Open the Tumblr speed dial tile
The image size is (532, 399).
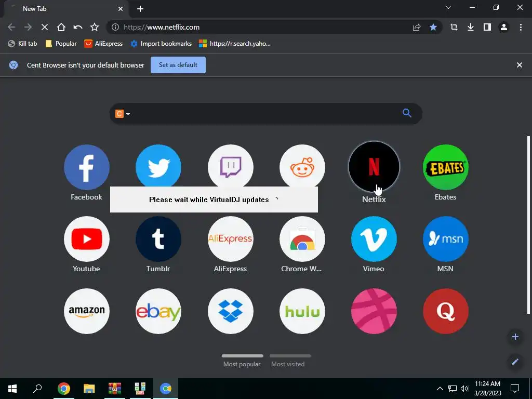click(158, 239)
